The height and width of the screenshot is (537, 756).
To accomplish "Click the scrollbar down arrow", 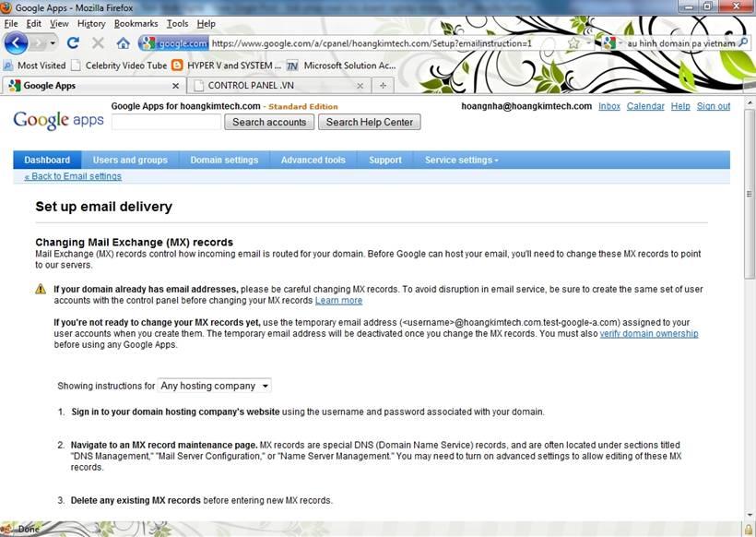I will click(x=749, y=515).
